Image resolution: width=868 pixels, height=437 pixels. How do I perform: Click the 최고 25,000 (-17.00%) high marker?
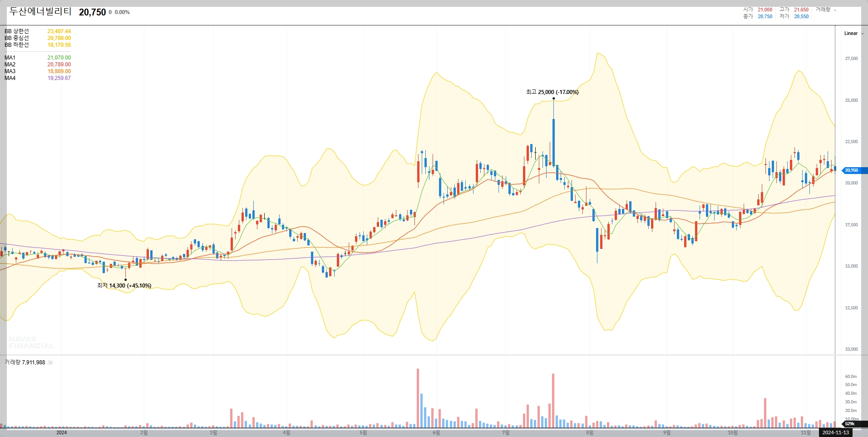coord(552,92)
